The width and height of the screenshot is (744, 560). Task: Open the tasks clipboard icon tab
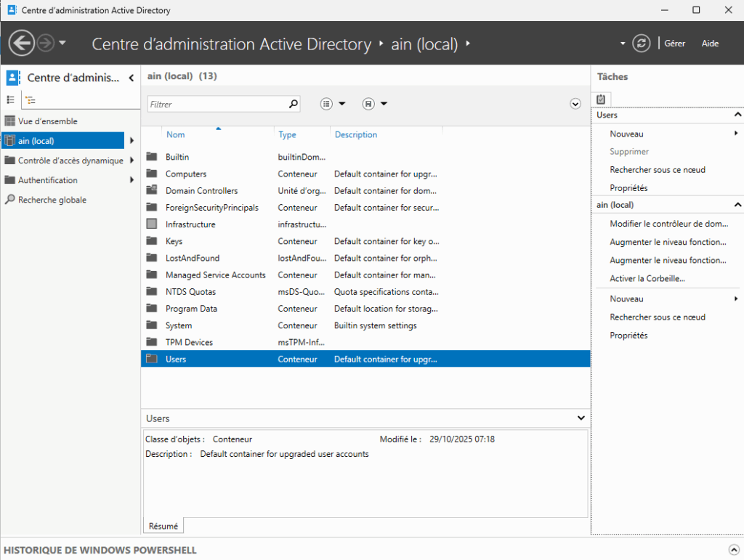[601, 99]
